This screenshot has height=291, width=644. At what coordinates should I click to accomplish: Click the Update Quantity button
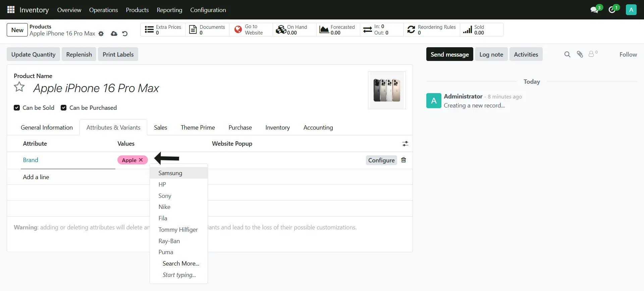click(33, 55)
